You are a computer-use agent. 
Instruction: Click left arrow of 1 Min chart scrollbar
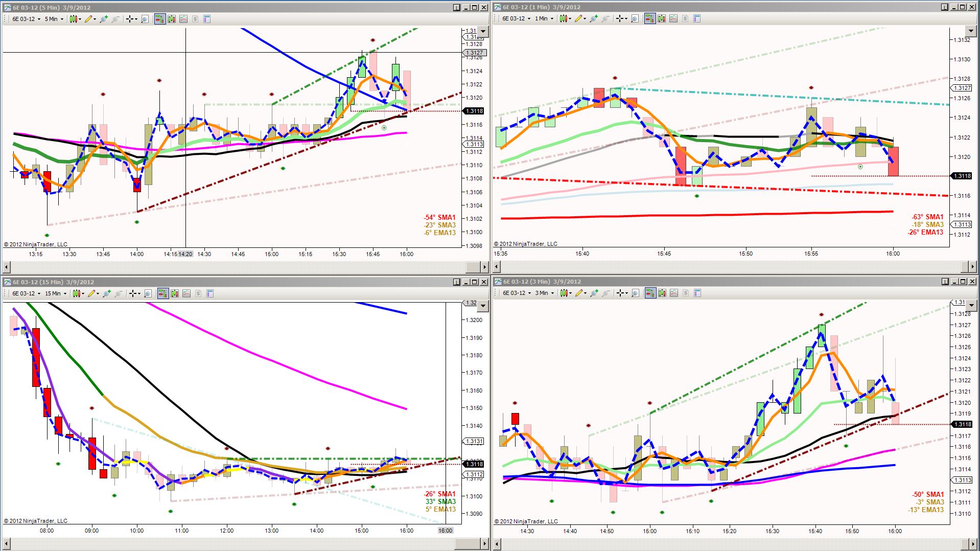pyautogui.click(x=496, y=266)
